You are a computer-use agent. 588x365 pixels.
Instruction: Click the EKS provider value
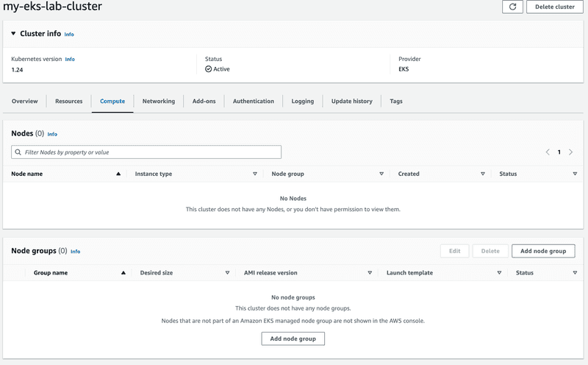(404, 69)
